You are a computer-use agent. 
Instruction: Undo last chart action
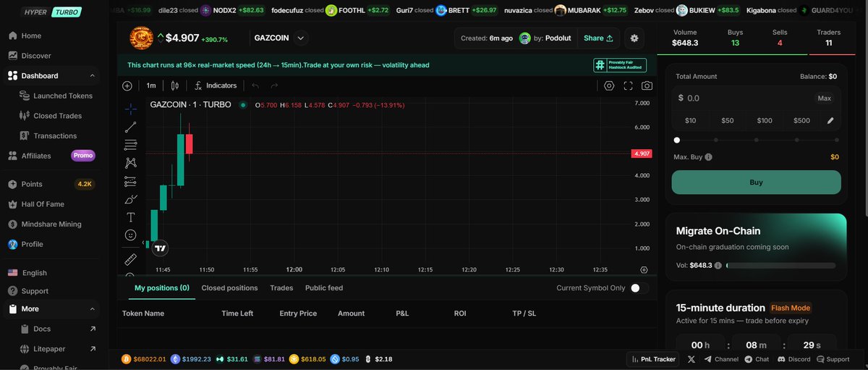(255, 85)
